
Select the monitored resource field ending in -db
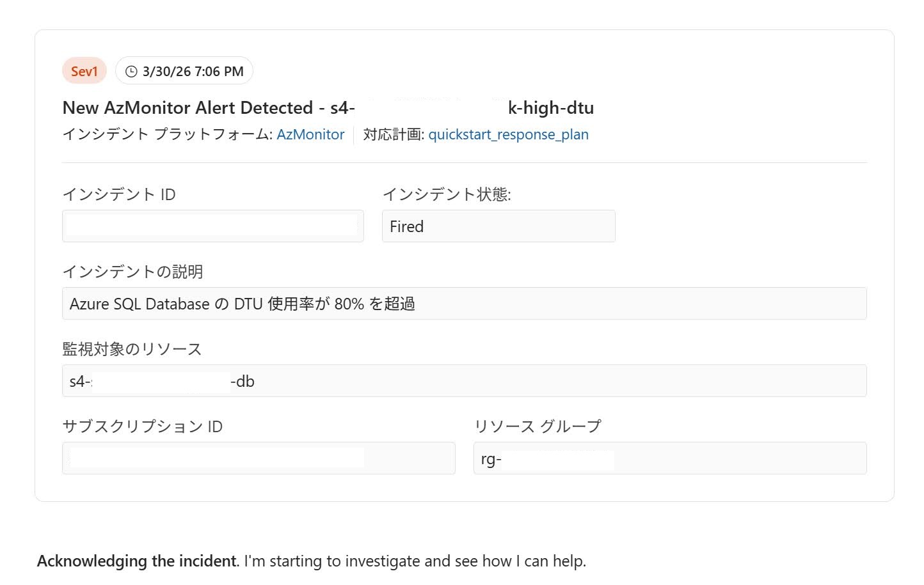click(464, 381)
